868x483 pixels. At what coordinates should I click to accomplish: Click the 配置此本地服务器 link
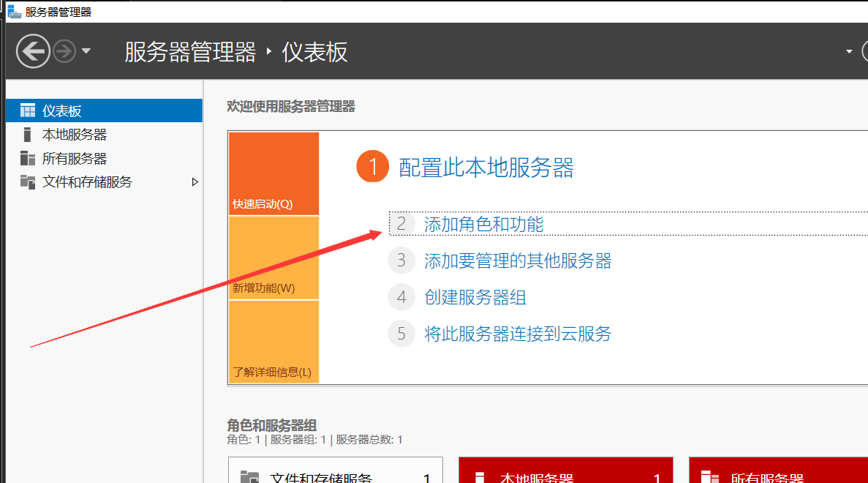point(486,168)
